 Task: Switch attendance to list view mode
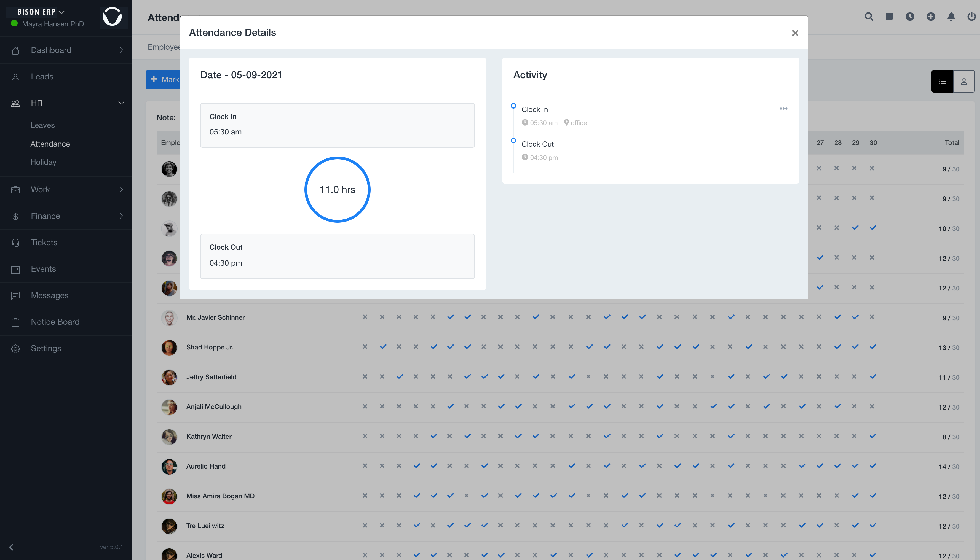[x=942, y=81]
